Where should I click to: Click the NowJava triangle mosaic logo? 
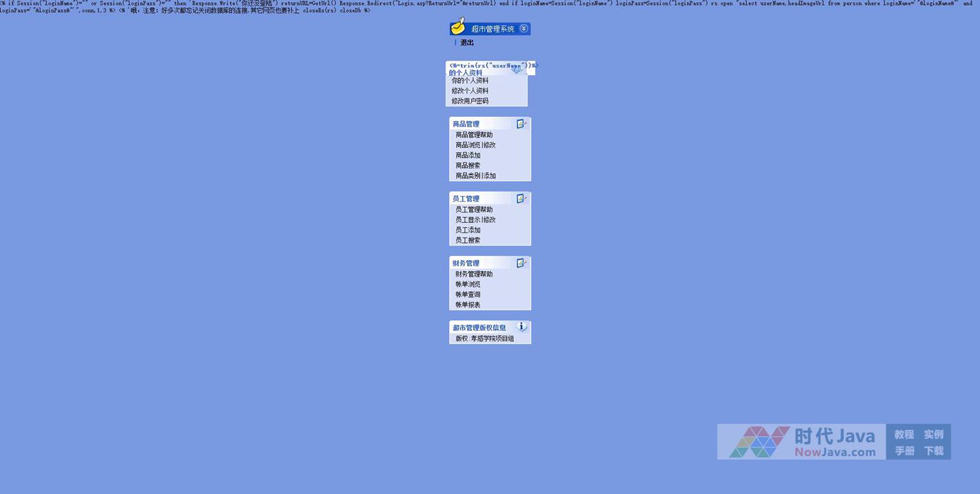759,442
